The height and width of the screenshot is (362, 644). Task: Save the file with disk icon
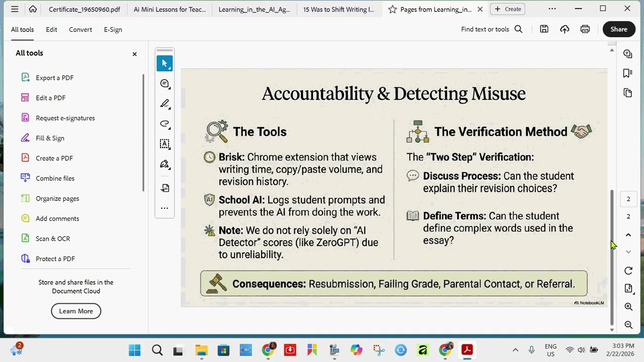544,29
